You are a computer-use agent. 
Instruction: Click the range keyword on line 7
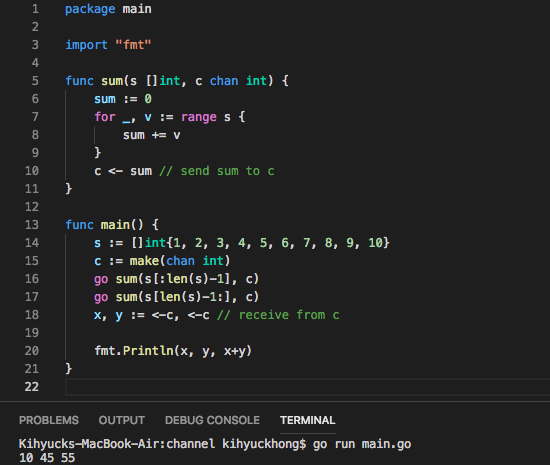click(x=199, y=117)
